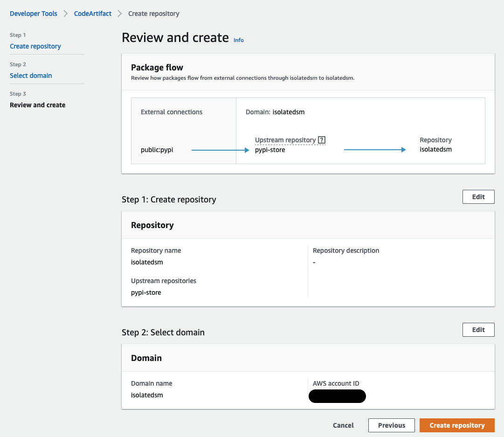Click the AWS account ID label
Screen dimensions: 504x437
(336, 383)
